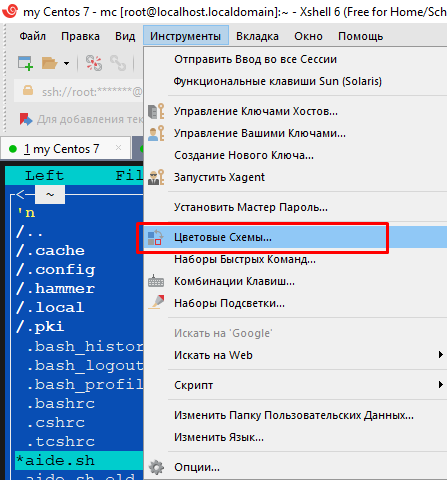Open Управление Вашими Ключами
Viewport: 447px width, 480px height.
click(x=295, y=133)
